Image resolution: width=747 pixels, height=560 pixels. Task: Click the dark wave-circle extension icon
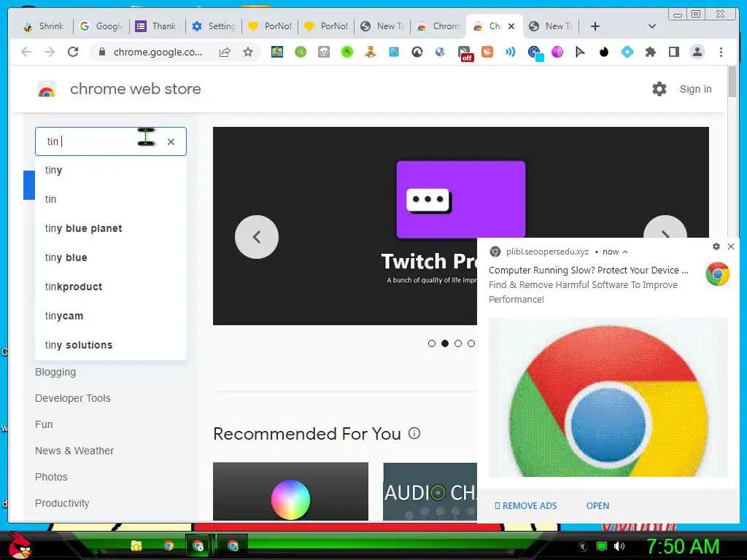pos(417,52)
